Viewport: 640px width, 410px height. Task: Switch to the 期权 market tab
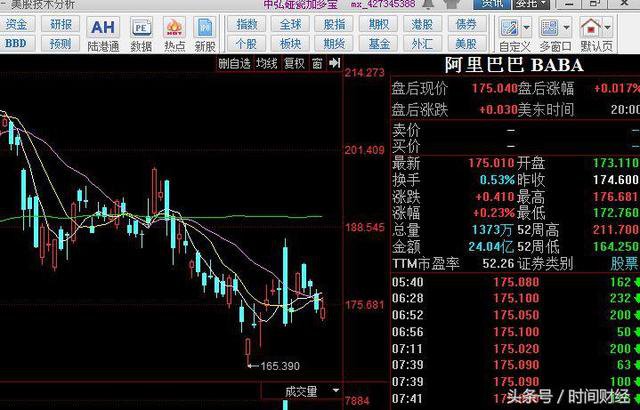pyautogui.click(x=378, y=24)
